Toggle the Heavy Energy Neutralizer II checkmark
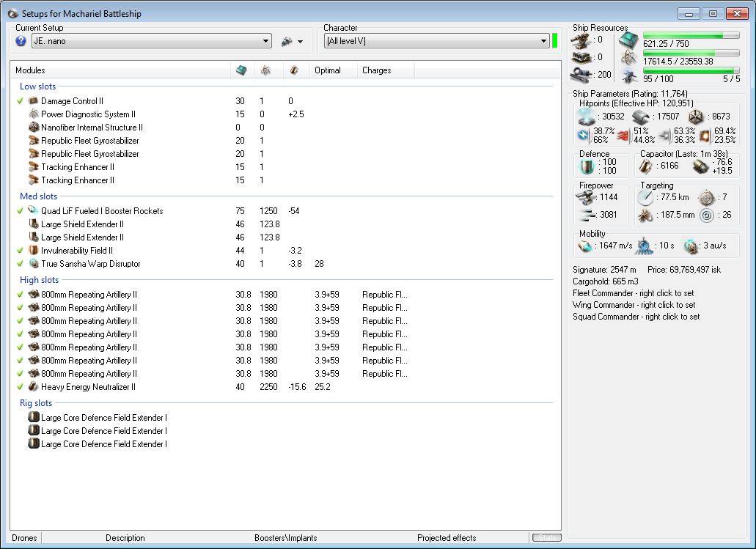The image size is (756, 549). [x=21, y=387]
